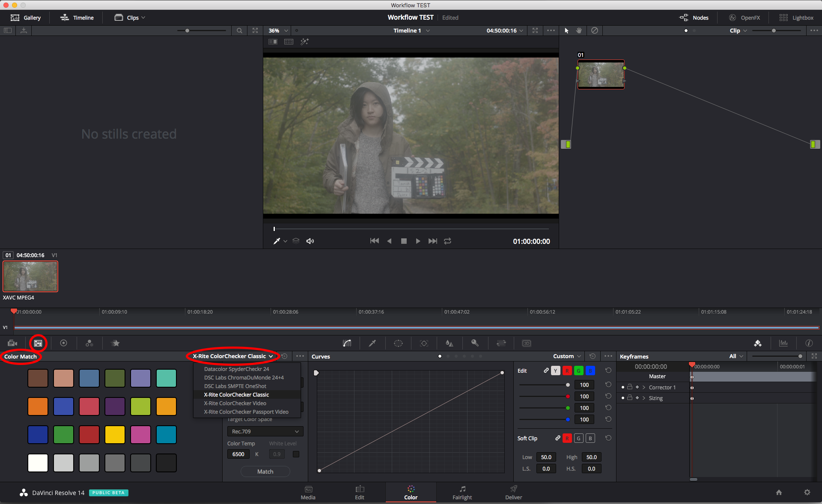Click the Match button
822x504 pixels.
point(265,471)
